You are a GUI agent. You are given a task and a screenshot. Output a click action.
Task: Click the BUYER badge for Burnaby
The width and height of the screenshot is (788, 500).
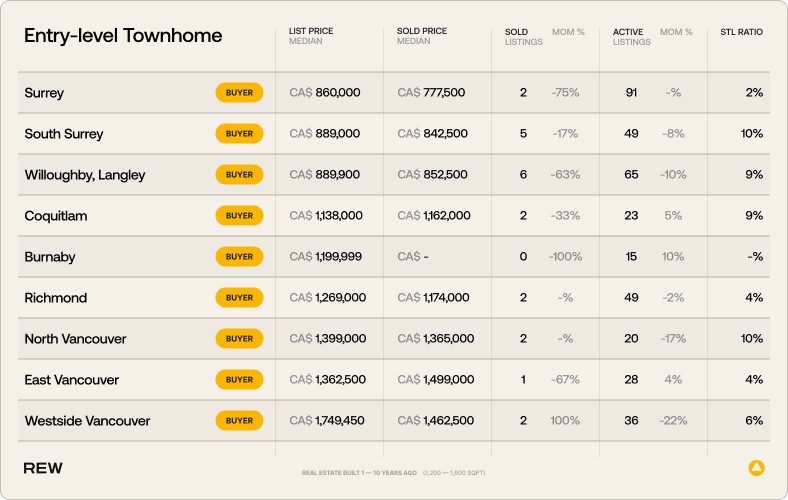[239, 257]
